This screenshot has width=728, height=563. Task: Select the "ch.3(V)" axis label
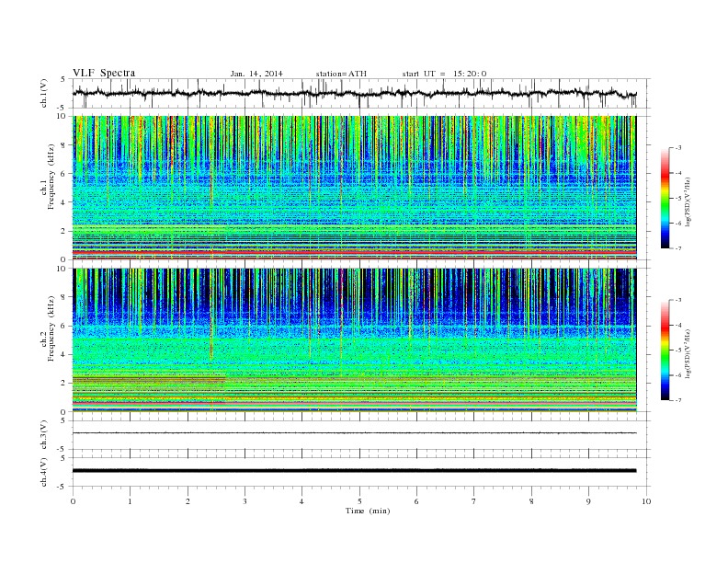44,435
